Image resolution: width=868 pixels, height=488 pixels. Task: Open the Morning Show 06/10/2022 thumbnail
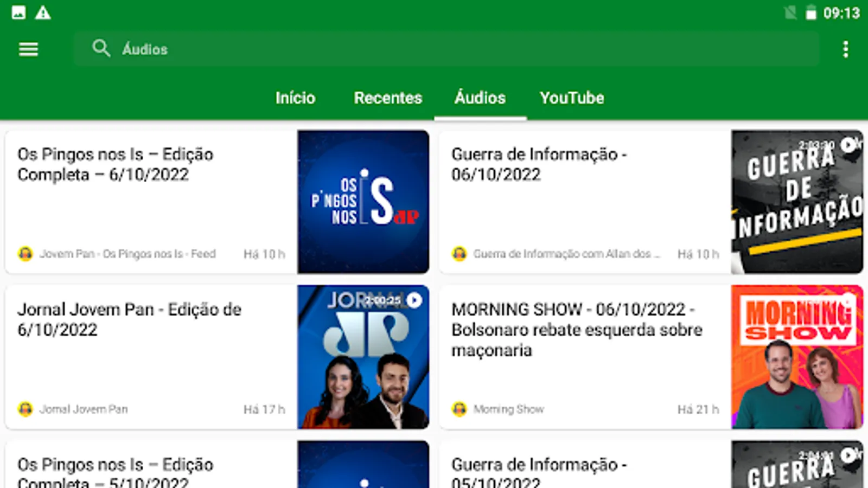coord(797,357)
